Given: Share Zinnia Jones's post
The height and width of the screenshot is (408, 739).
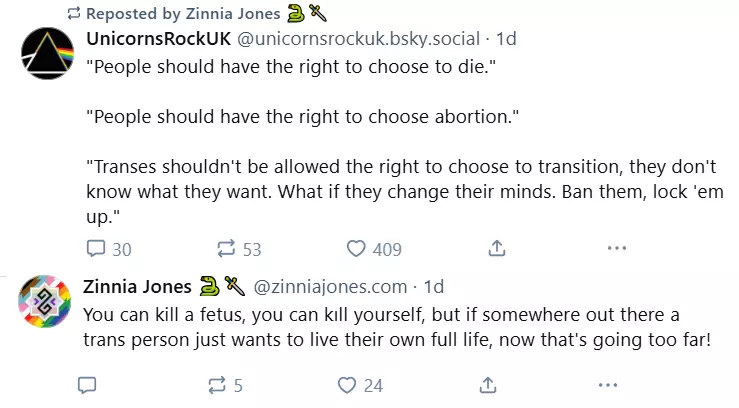Looking at the screenshot, I should [x=488, y=385].
